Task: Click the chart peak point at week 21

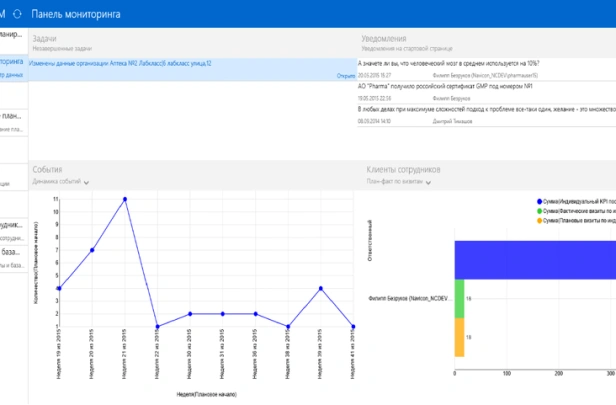Action: click(125, 199)
